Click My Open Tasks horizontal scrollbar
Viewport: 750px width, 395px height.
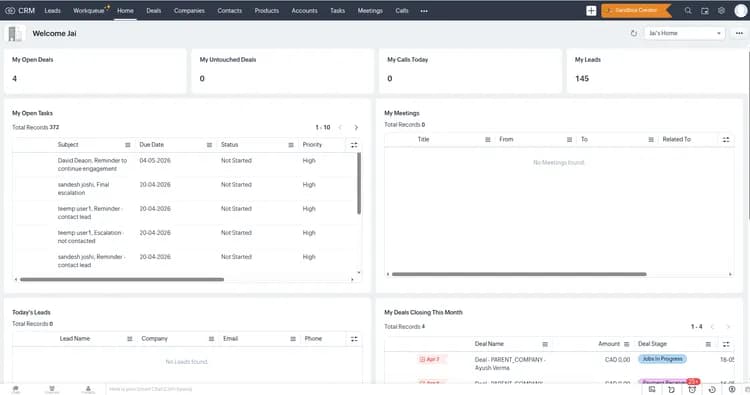coord(122,280)
